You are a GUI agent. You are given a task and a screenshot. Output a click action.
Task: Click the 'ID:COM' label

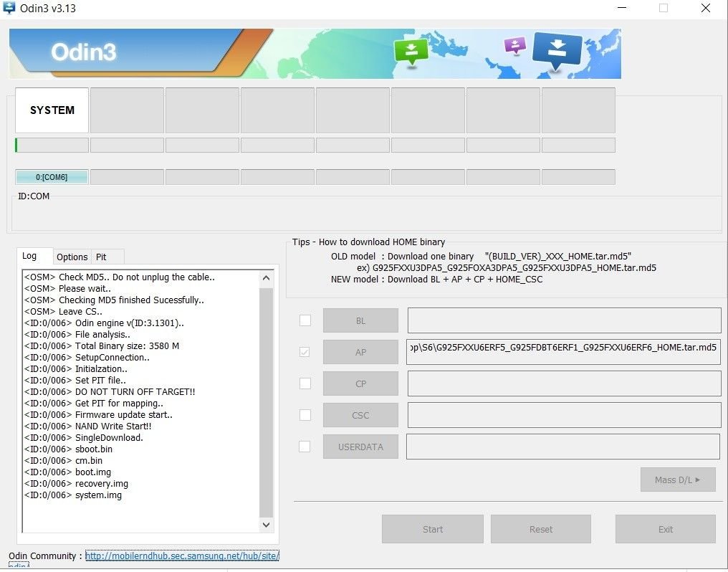(34, 196)
